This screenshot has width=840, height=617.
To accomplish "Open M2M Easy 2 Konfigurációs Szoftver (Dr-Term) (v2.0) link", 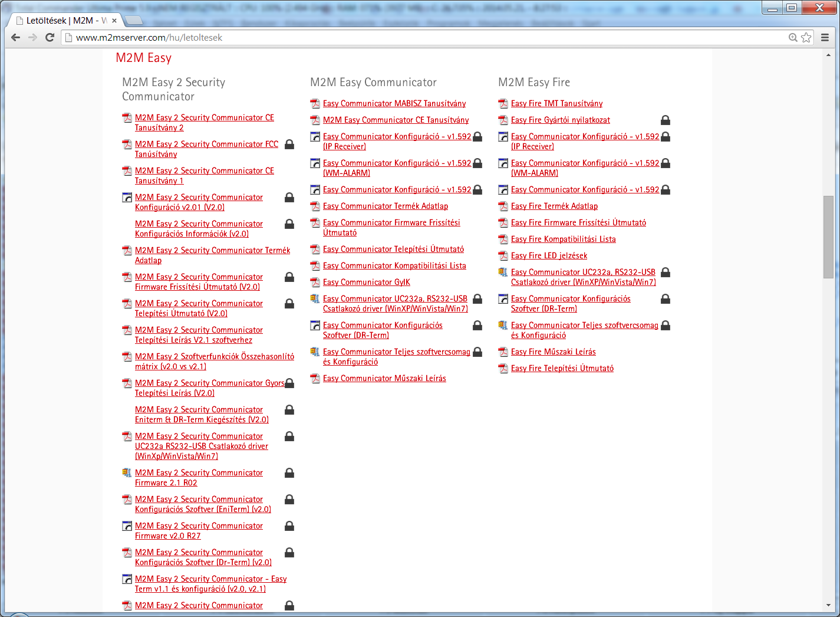I will click(203, 557).
